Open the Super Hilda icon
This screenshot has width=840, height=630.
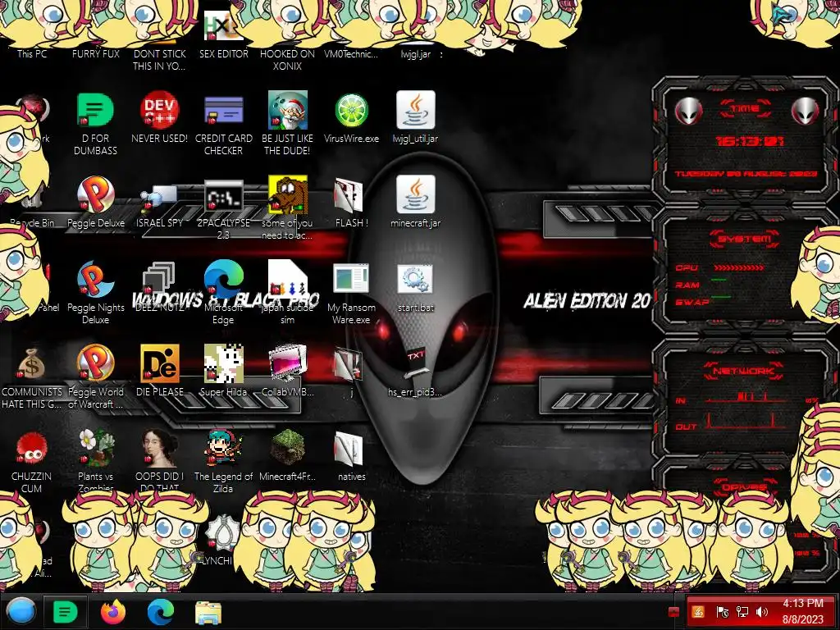point(223,363)
